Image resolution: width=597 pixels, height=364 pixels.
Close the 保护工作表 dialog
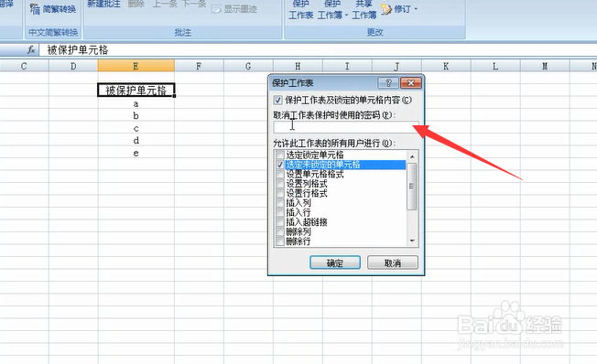411,82
